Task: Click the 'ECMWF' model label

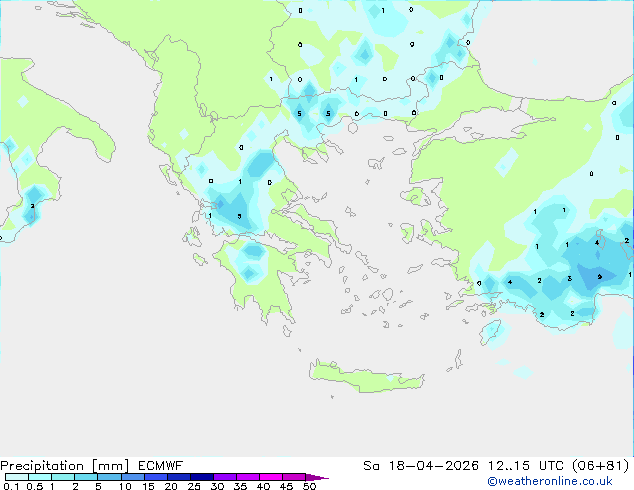Action: (x=161, y=466)
